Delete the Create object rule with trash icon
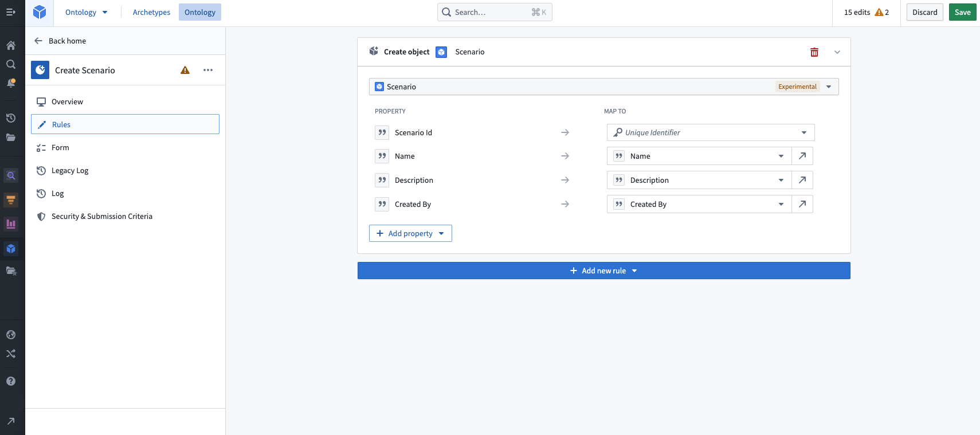Image resolution: width=980 pixels, height=435 pixels. pos(814,52)
